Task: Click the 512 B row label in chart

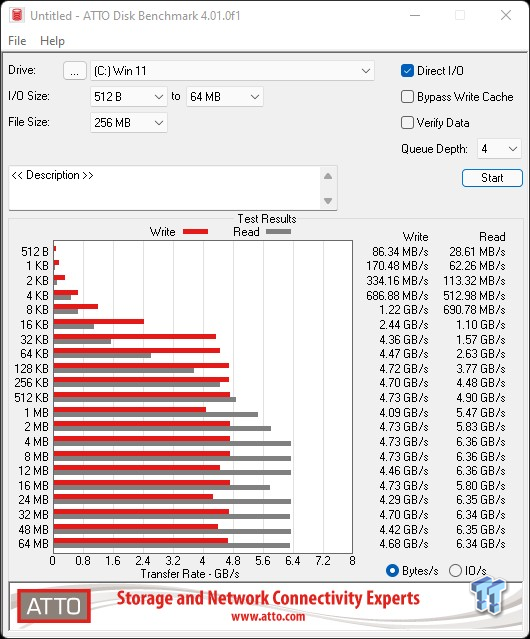Action: [x=35, y=252]
